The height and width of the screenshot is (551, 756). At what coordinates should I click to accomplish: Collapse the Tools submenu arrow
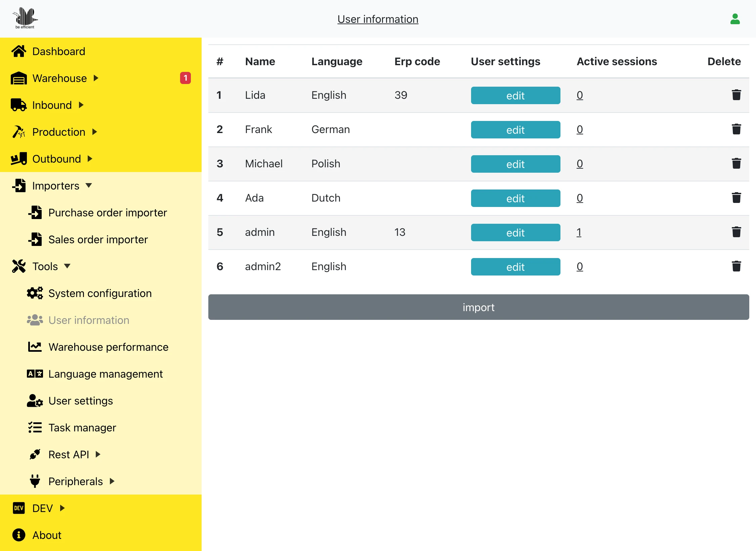(x=67, y=266)
